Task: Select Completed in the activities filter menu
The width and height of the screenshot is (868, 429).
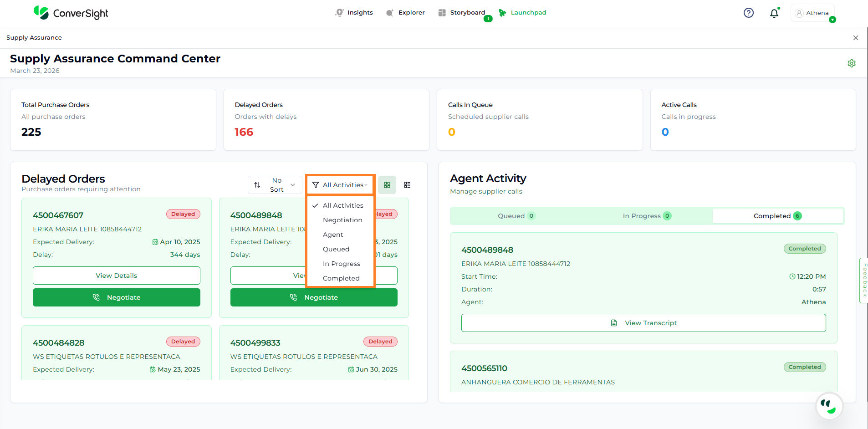Action: click(x=341, y=278)
